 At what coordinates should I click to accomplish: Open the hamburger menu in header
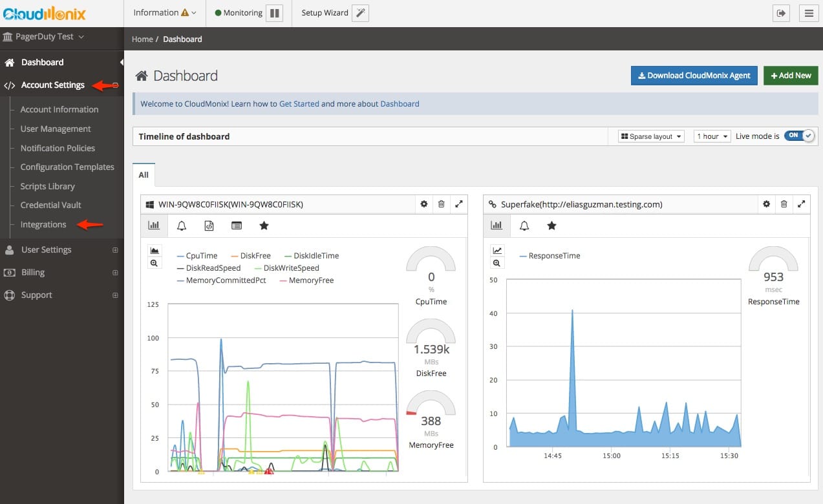pyautogui.click(x=808, y=13)
